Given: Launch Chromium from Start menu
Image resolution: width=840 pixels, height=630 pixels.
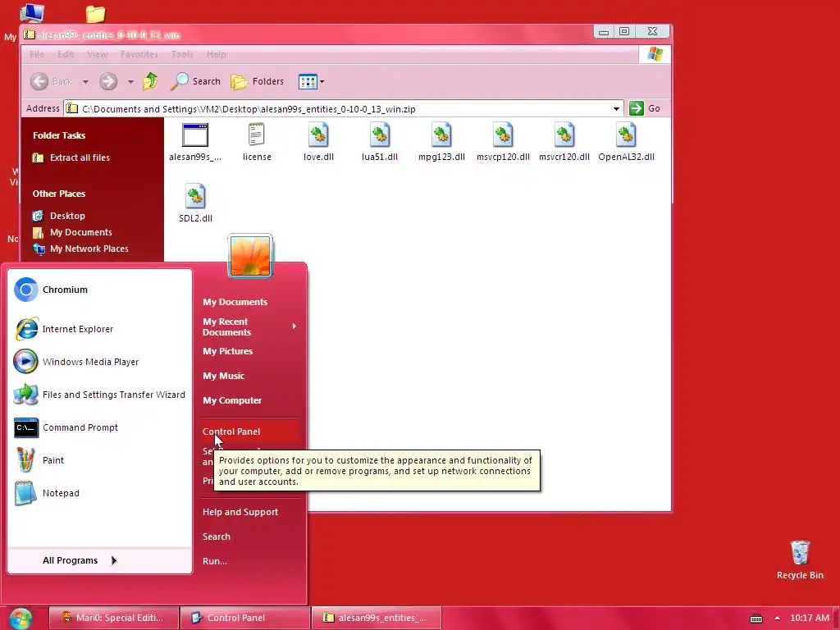Looking at the screenshot, I should [99, 290].
